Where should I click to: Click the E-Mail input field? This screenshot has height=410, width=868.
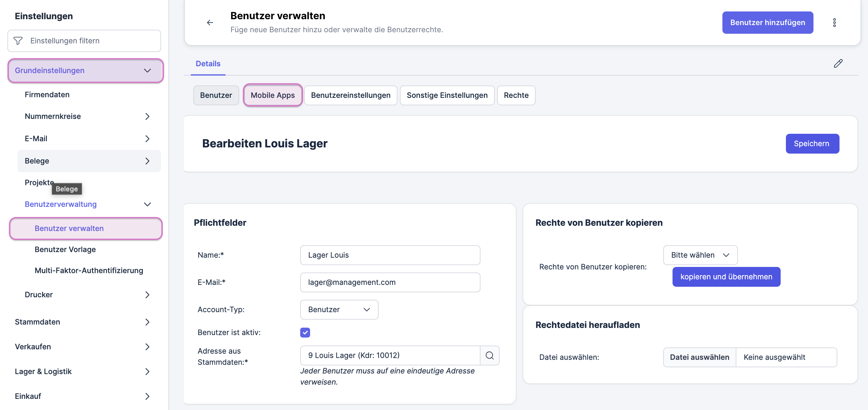point(390,282)
